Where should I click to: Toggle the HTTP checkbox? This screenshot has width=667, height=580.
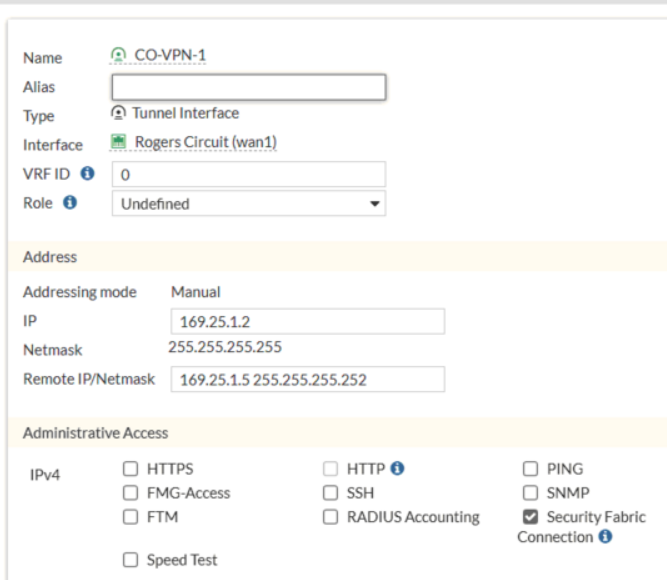[331, 469]
